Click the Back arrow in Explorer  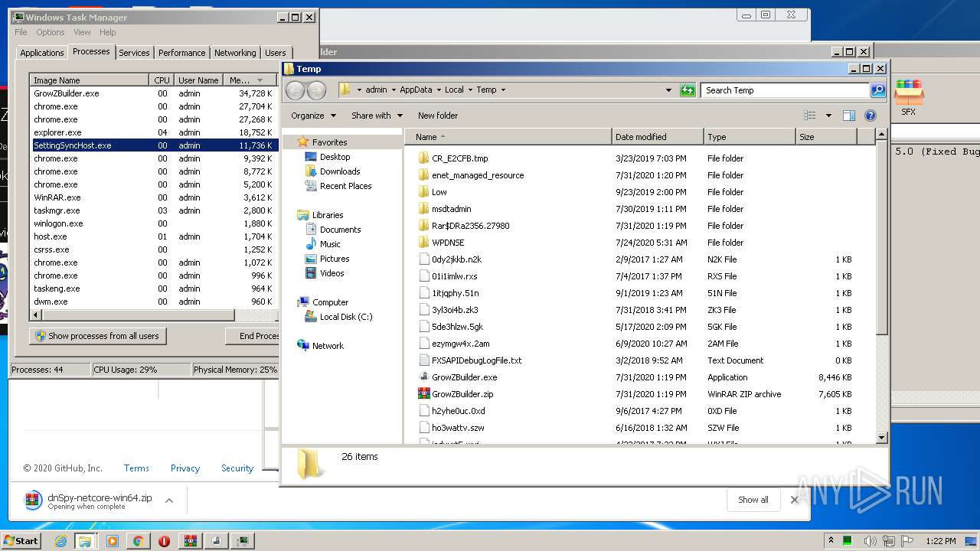(295, 90)
